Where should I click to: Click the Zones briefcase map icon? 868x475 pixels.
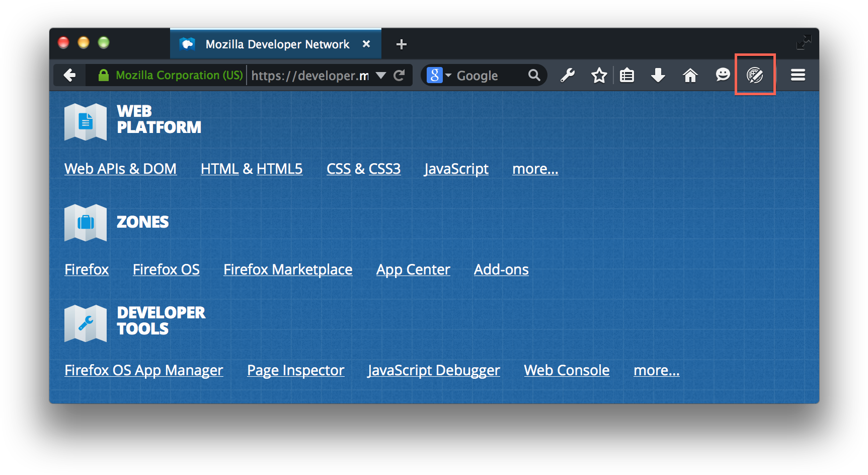coord(86,223)
